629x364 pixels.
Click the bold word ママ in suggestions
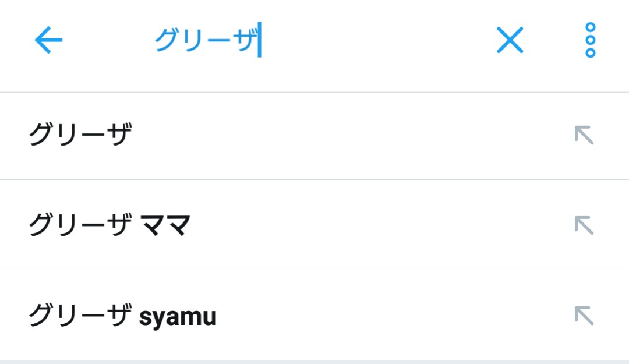coord(167,225)
